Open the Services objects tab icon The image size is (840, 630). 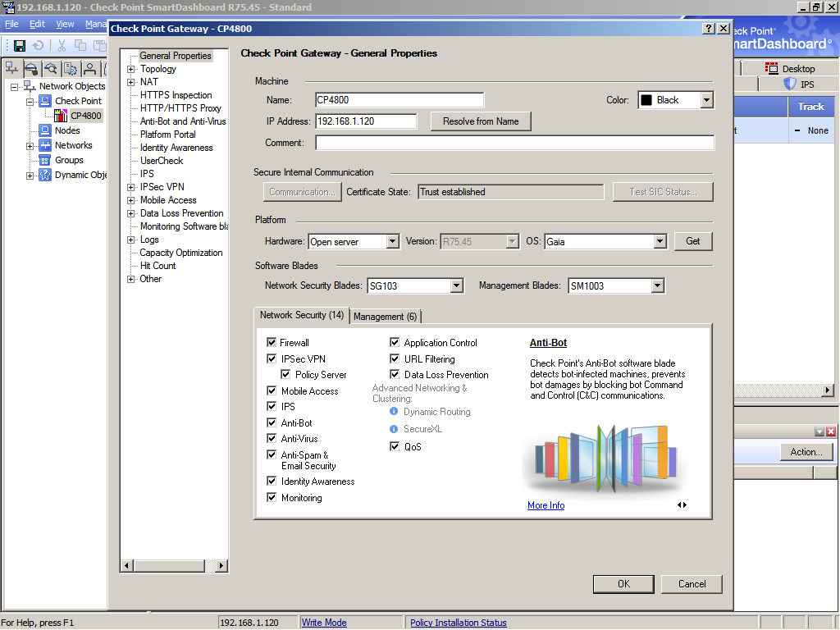click(x=31, y=68)
